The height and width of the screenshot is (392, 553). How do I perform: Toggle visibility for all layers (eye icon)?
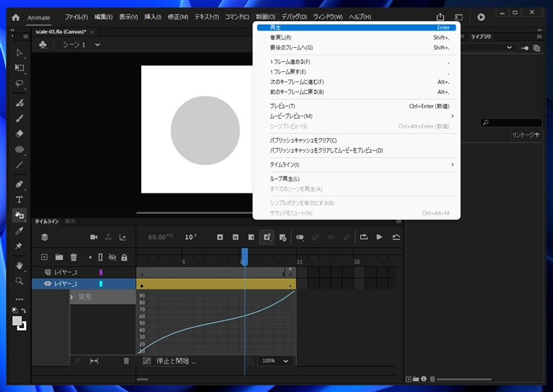[x=112, y=257]
